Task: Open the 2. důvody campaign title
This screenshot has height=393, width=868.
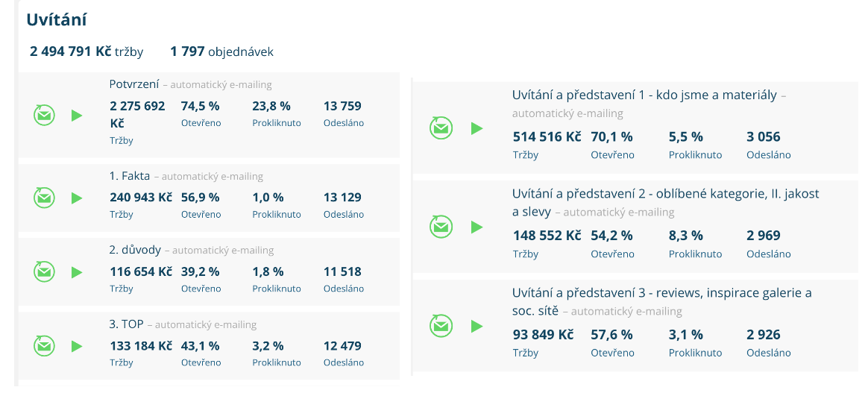Action: pyautogui.click(x=134, y=250)
